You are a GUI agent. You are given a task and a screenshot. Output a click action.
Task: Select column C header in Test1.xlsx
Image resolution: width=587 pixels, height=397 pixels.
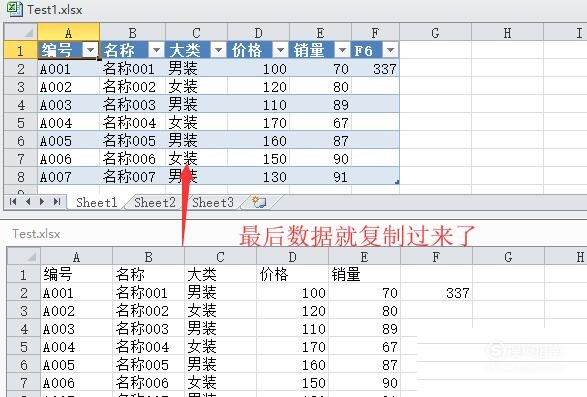pos(196,32)
